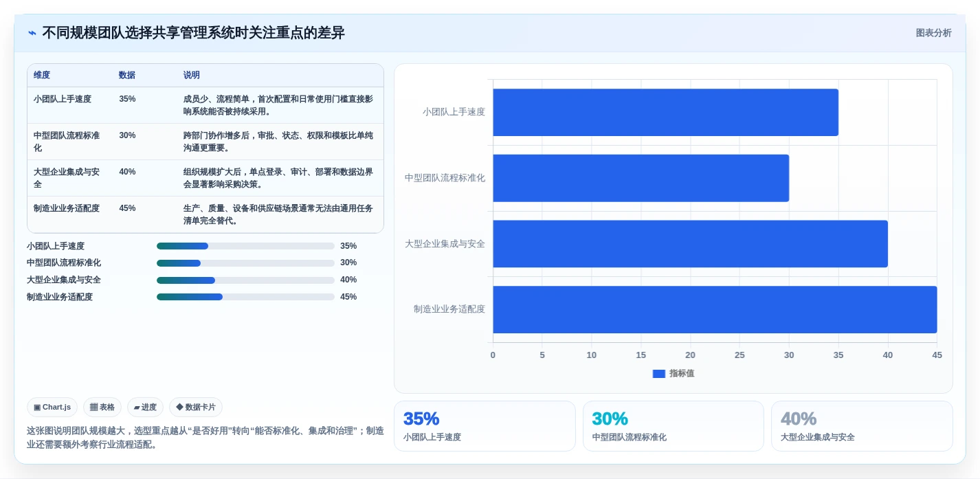Click the 数据 table column header

pyautogui.click(x=127, y=75)
